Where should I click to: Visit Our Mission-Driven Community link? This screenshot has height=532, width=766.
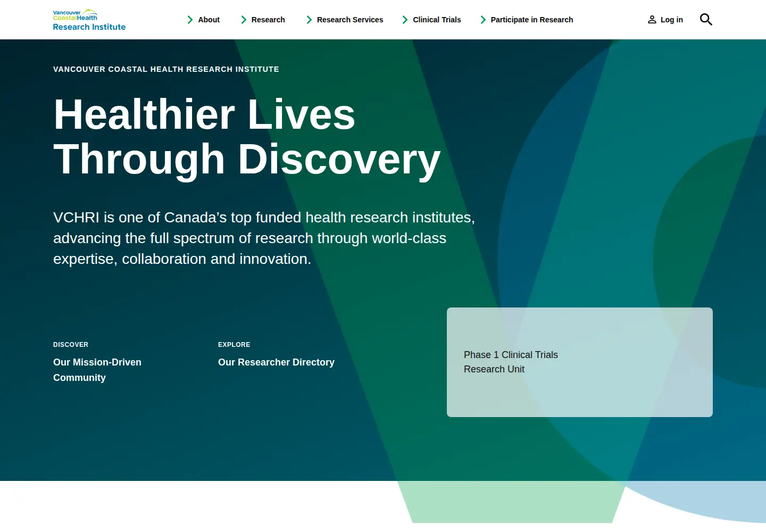[x=97, y=370]
